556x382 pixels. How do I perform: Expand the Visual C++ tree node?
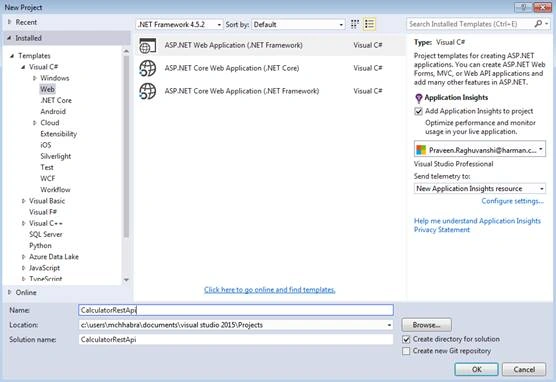tap(23, 223)
